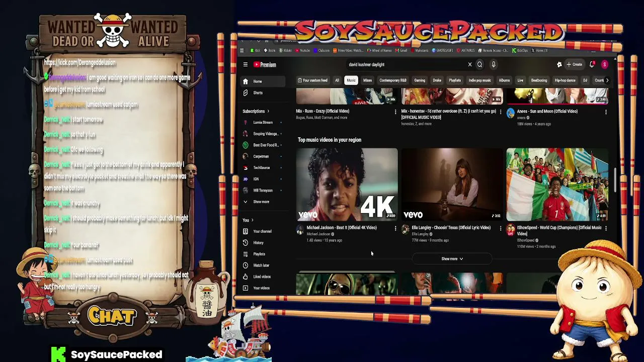Open the YouTube hamburger guide menu
Viewport: 644px width, 362px height.
(246, 64)
